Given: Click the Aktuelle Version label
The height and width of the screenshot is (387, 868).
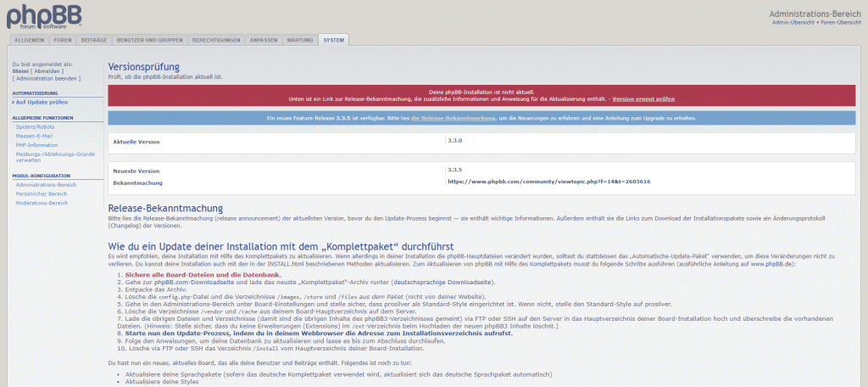Looking at the screenshot, I should point(136,142).
